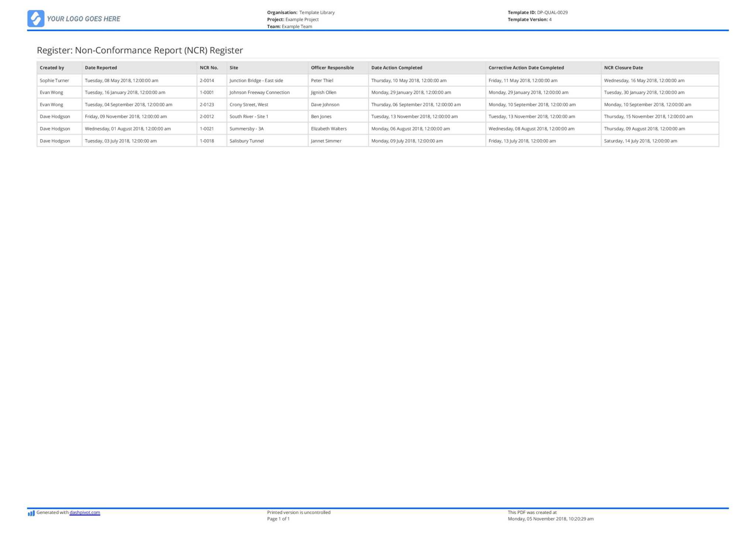Sort by the 'NCR Closure Date' column header
Viewport: 756px width, 535px height.
623,68
